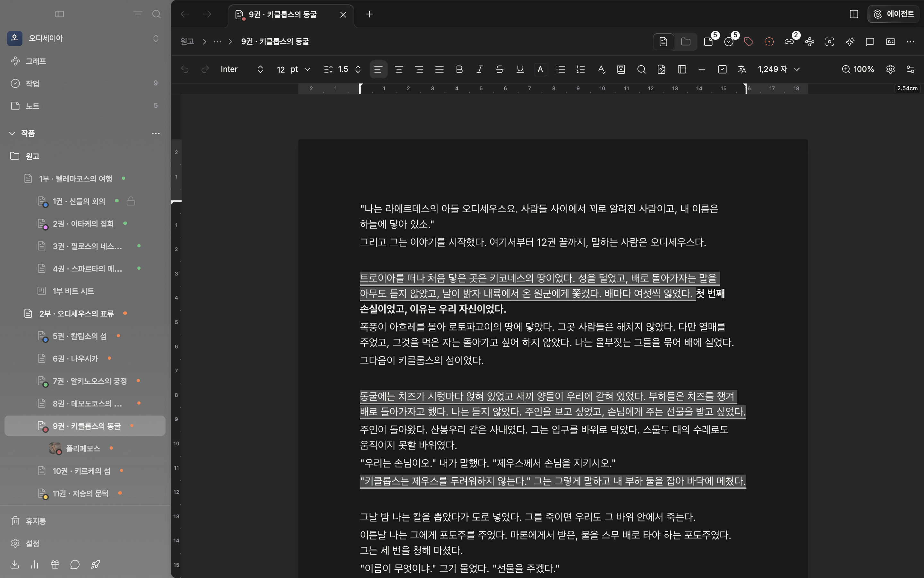Click the text color A button
This screenshot has height=578, width=924.
[x=540, y=69]
